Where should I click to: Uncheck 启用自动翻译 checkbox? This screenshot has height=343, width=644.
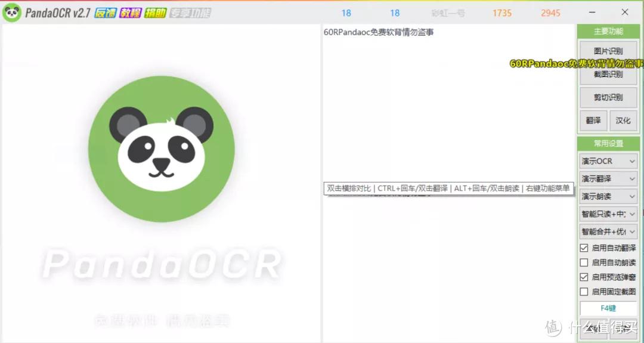click(584, 248)
